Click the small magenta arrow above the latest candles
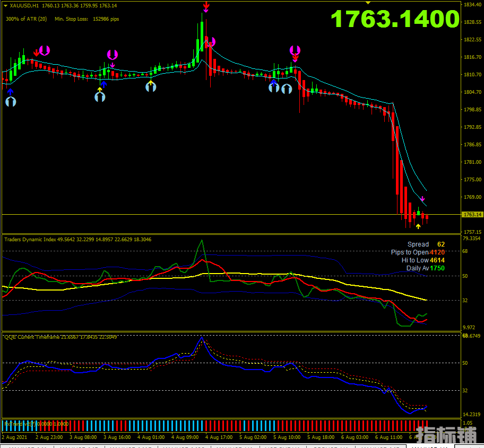This screenshot has width=484, height=448. click(x=422, y=199)
